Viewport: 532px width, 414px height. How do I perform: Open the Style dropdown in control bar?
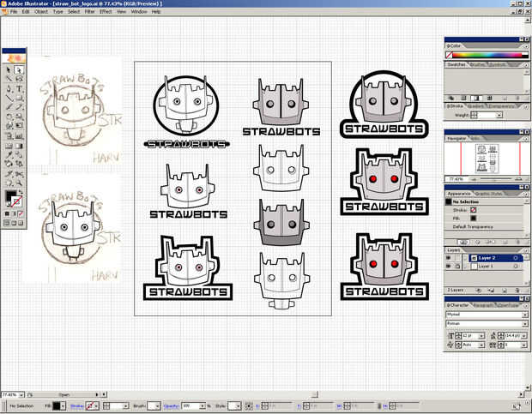(239, 405)
